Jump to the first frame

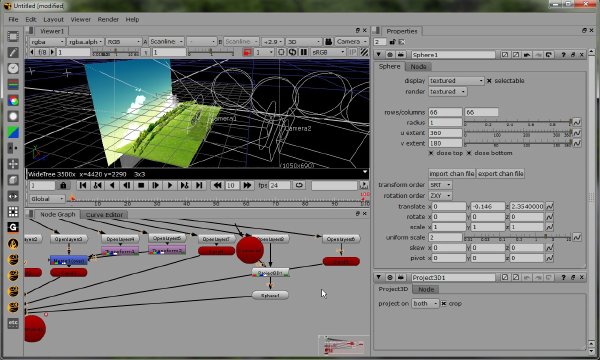(83, 186)
